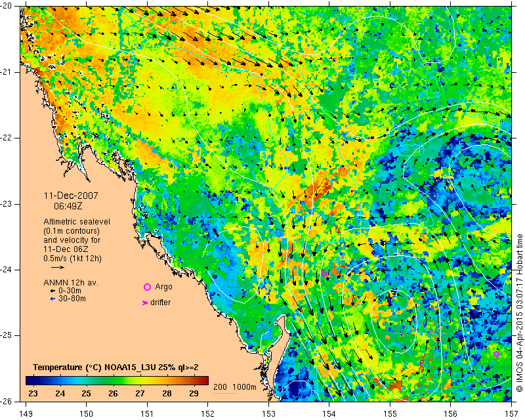This screenshot has height=420, width=525.
Task: Click the blue 30-80m arrow symbol
Action: [x=52, y=299]
